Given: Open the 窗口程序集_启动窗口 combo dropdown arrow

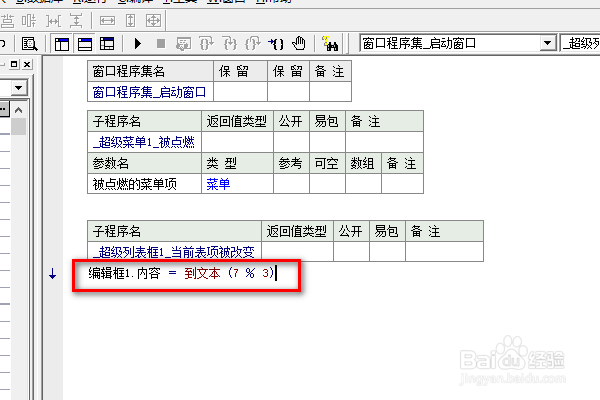Looking at the screenshot, I should point(548,43).
